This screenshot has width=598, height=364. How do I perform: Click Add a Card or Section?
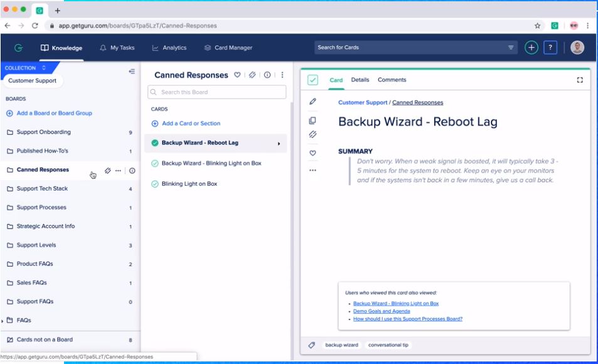186,123
